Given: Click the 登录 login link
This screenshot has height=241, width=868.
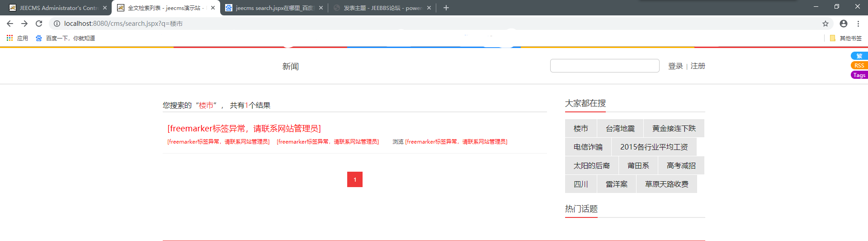Looking at the screenshot, I should [x=675, y=66].
